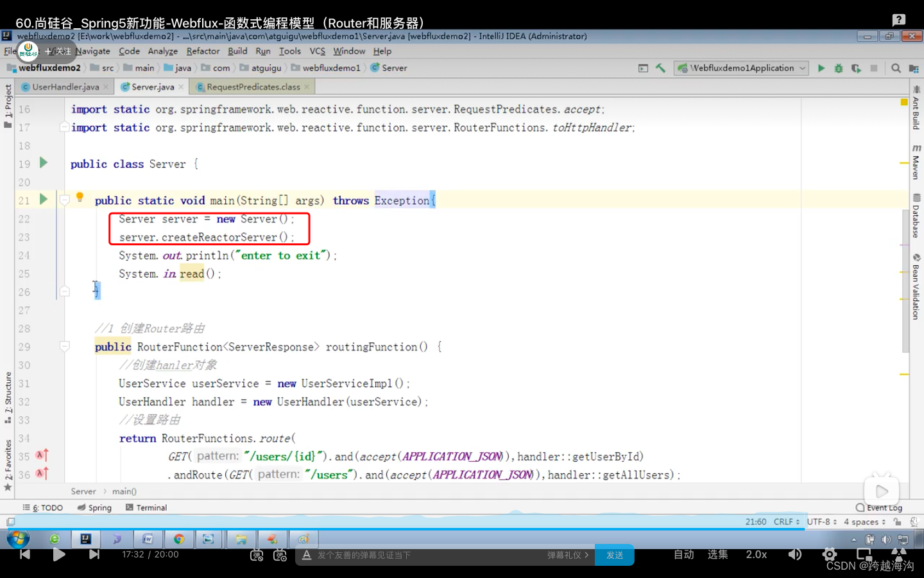Open the Bean Validation tool window

(x=916, y=287)
